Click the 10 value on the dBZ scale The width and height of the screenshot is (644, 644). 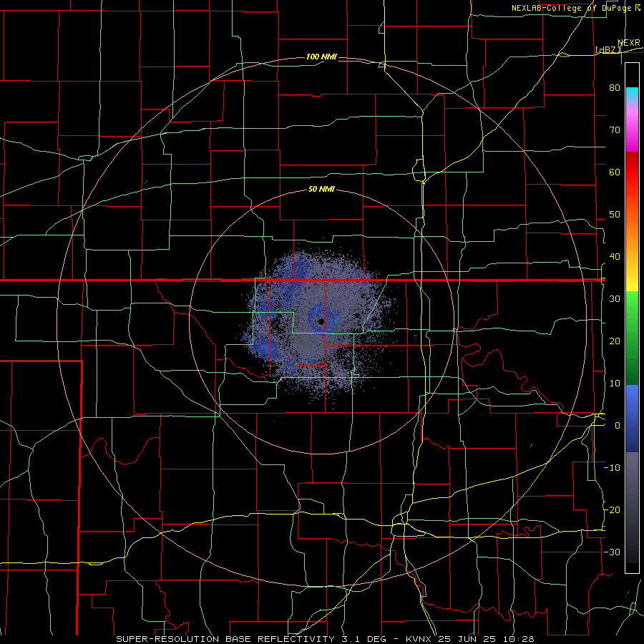615,384
